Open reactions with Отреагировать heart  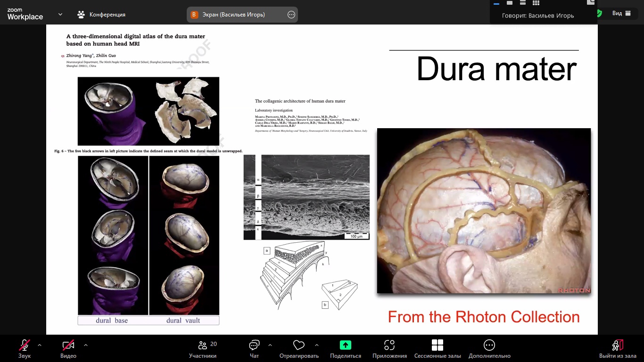pos(299,349)
